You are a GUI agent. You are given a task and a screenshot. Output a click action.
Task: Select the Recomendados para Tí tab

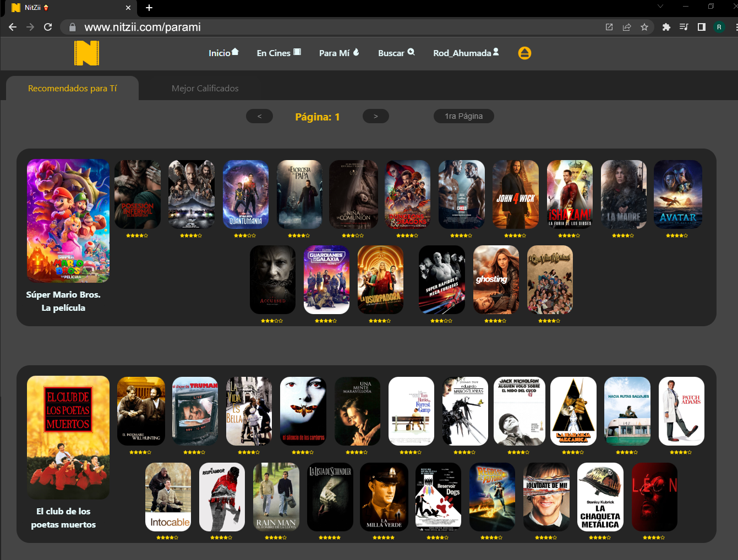pyautogui.click(x=72, y=89)
